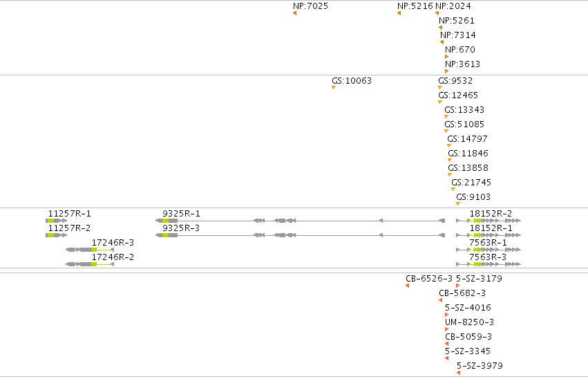The image size is (588, 377).
Task: Click the 7563R-1 label text
Action: tap(489, 243)
